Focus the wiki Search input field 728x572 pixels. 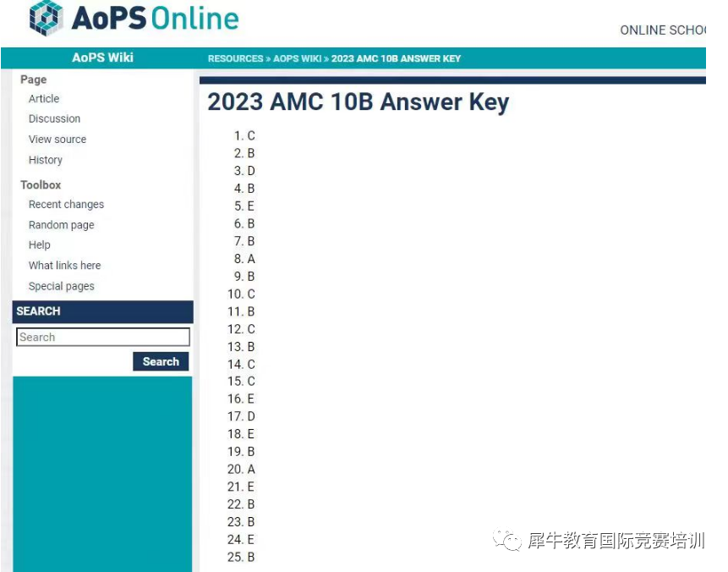[103, 337]
